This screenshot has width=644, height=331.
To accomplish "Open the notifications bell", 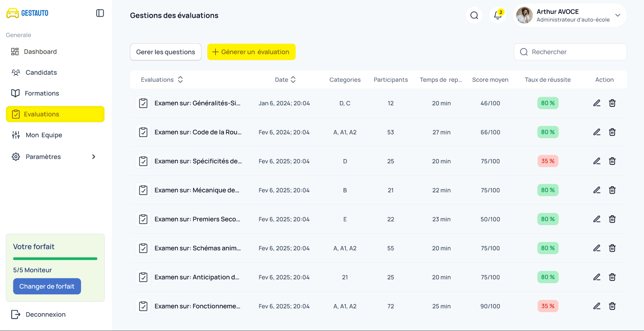I will [x=498, y=15].
